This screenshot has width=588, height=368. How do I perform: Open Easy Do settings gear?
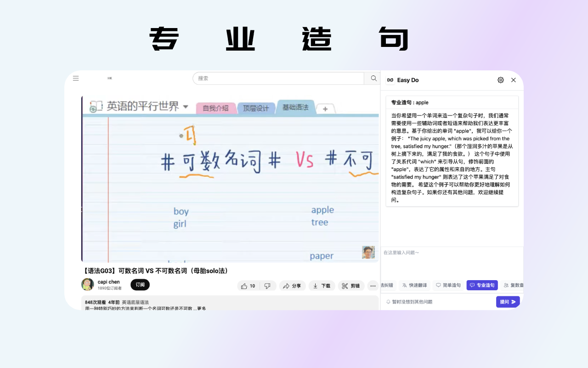click(501, 80)
